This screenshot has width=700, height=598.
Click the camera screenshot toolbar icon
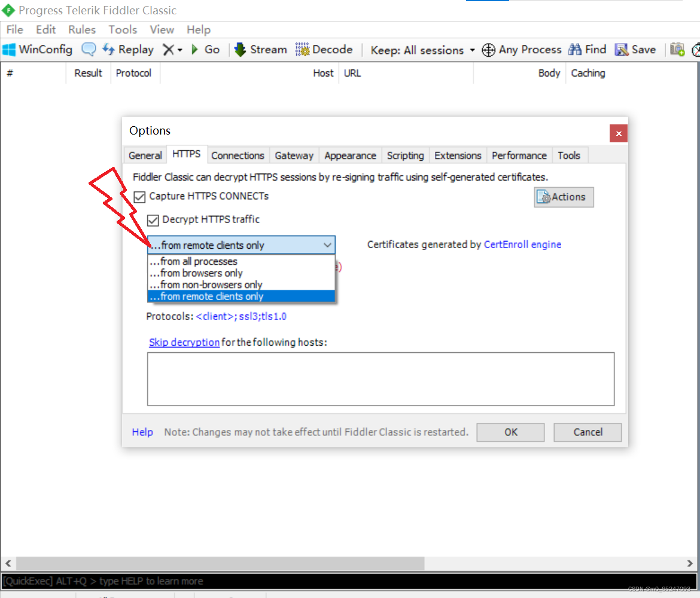677,49
